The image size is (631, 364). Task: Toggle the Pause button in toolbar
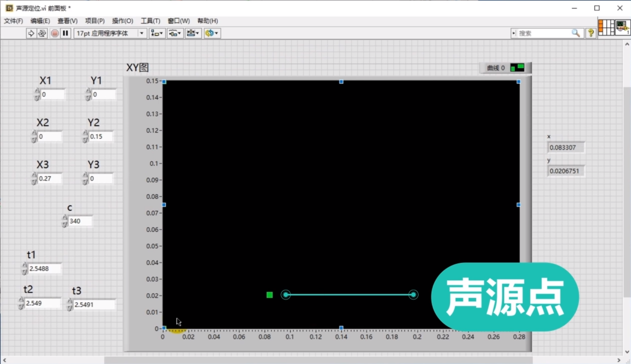pyautogui.click(x=66, y=33)
